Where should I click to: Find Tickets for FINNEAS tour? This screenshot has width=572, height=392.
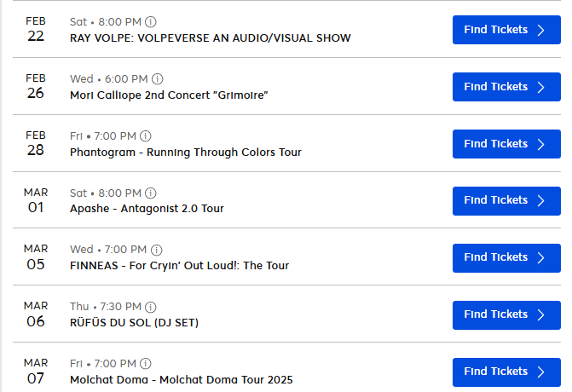pos(506,257)
